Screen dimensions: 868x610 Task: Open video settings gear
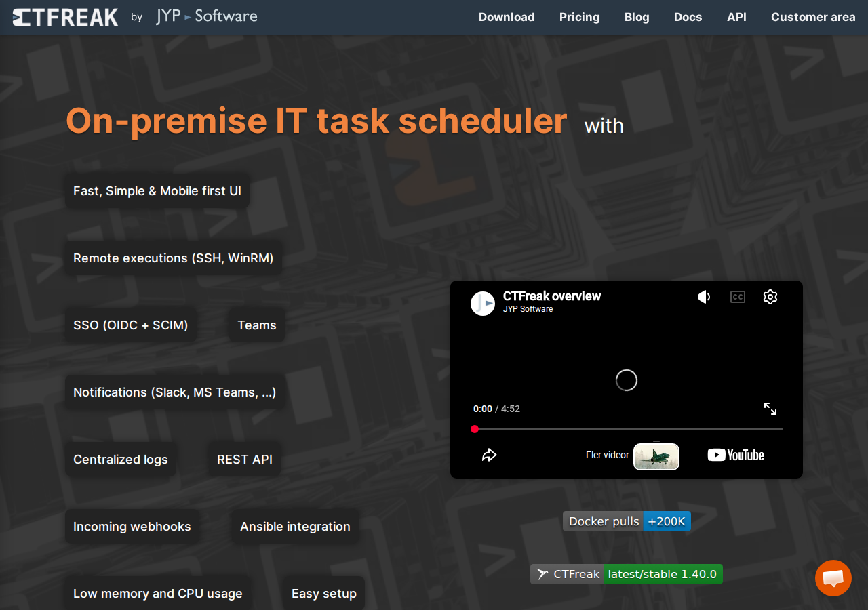(x=770, y=297)
